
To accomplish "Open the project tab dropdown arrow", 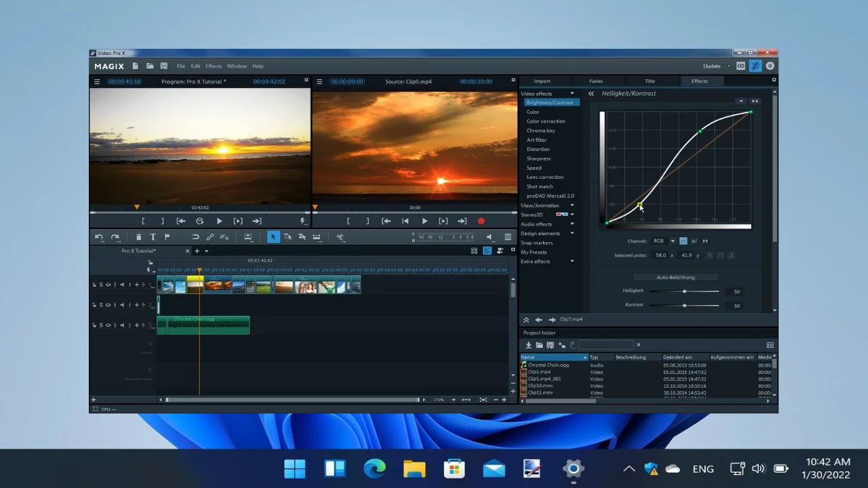I will (x=206, y=251).
